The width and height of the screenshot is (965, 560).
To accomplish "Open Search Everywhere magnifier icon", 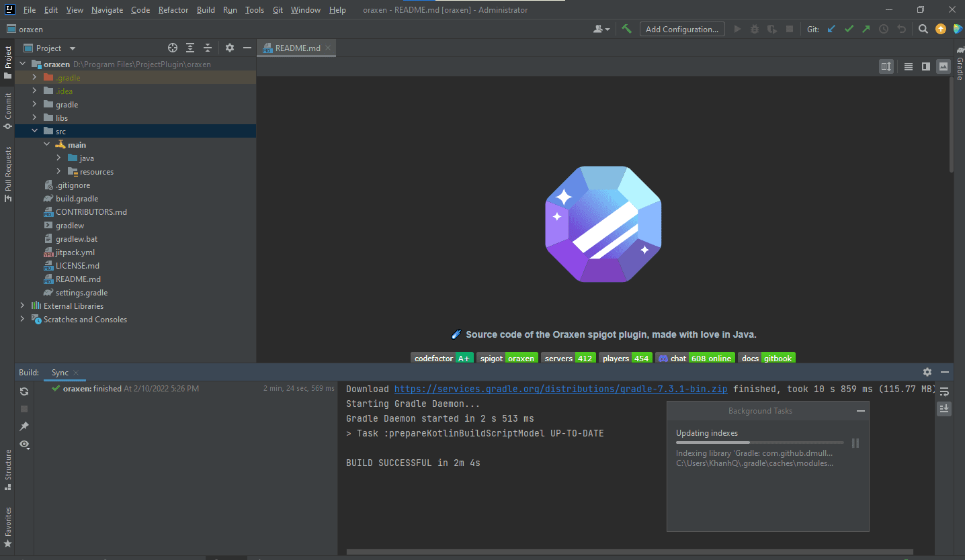I will click(923, 29).
